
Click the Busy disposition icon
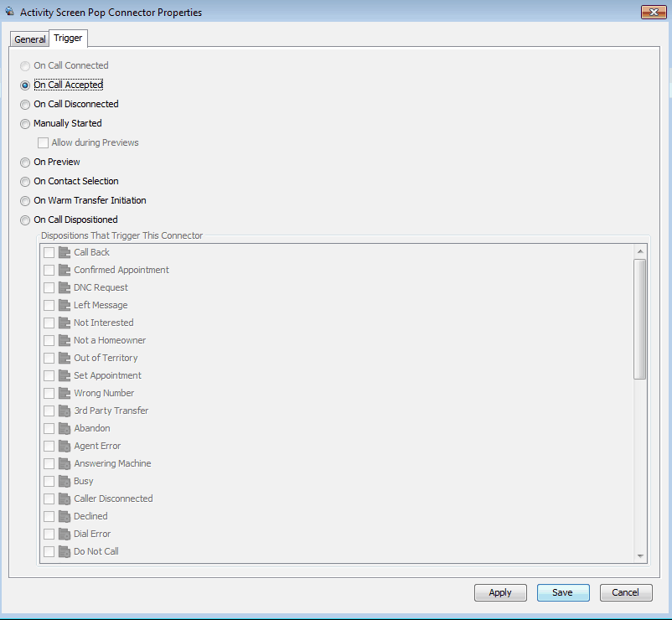point(65,481)
